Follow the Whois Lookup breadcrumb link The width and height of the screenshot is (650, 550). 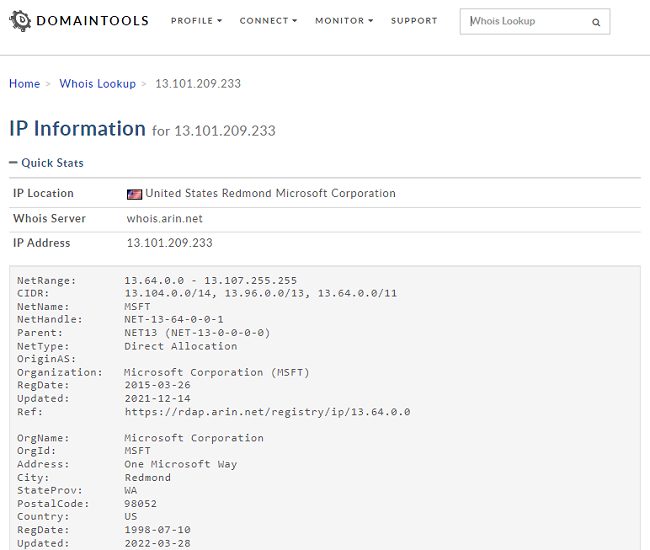click(97, 84)
